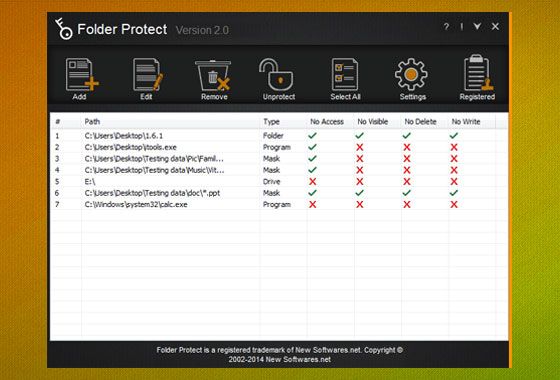
Task: Click the No Visible column header
Action: tap(372, 121)
